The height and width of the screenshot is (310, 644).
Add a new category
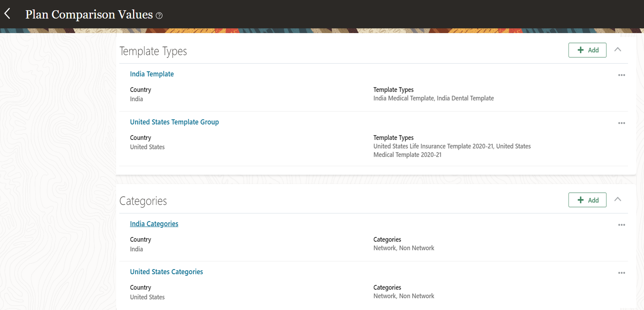[587, 200]
